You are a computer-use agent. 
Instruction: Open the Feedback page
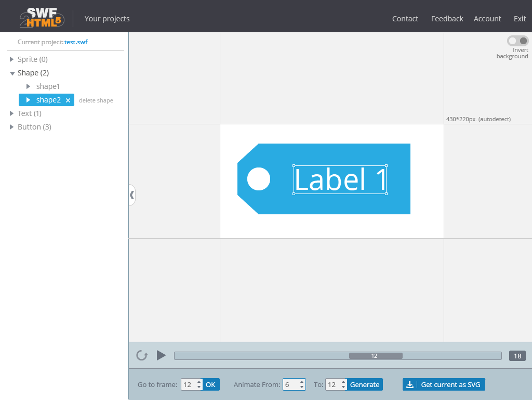447,19
